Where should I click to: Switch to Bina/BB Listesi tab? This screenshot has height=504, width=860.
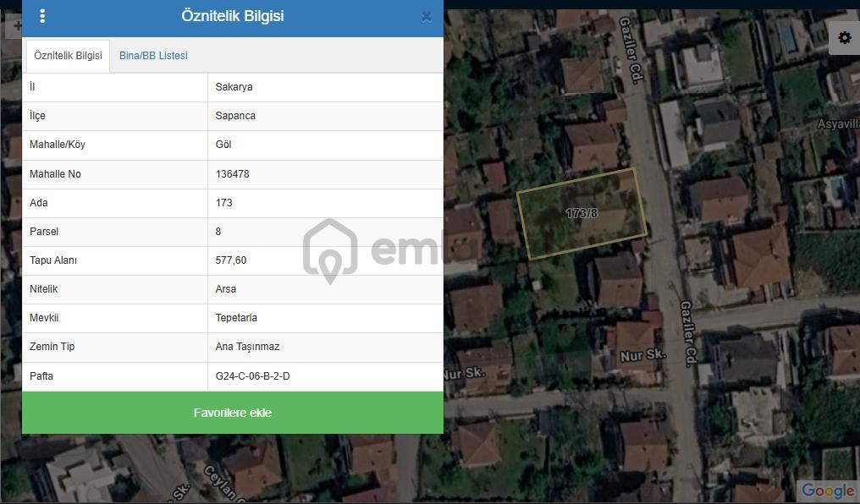(x=153, y=55)
